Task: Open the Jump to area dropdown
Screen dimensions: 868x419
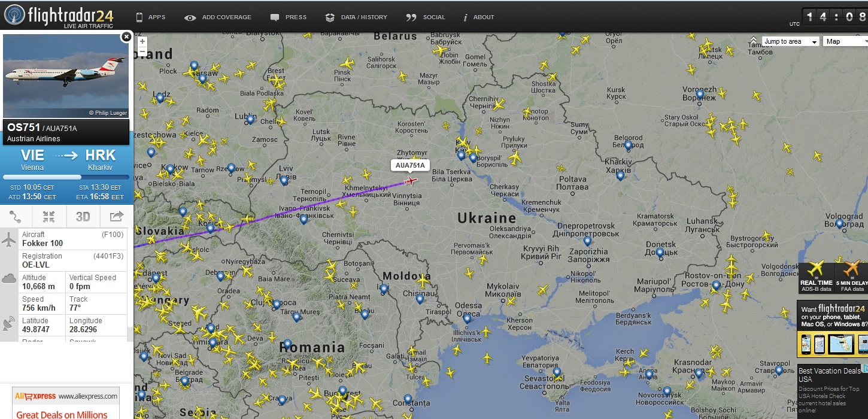Action: click(790, 41)
